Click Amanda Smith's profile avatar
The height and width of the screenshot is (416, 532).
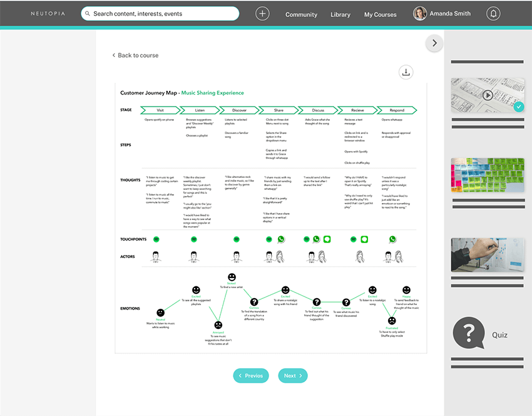pos(420,14)
